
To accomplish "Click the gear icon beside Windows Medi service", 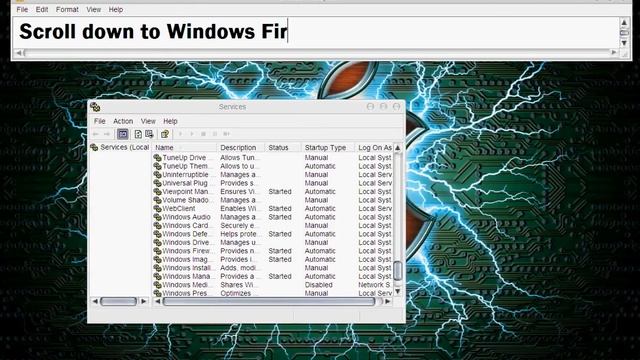I will tap(157, 285).
